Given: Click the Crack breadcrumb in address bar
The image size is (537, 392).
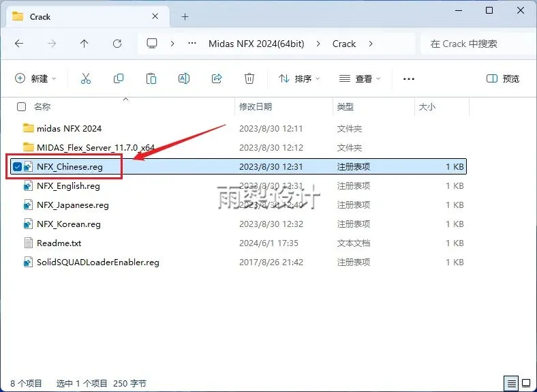Looking at the screenshot, I should pyautogui.click(x=344, y=44).
